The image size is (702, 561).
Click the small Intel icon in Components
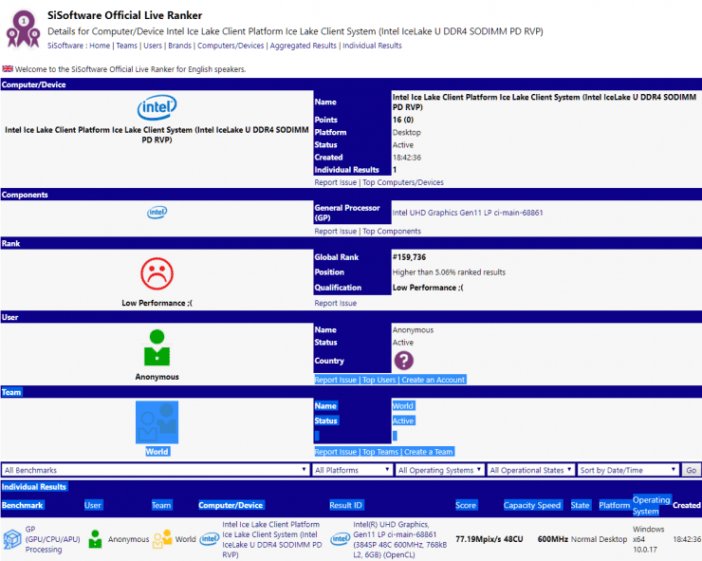157,212
